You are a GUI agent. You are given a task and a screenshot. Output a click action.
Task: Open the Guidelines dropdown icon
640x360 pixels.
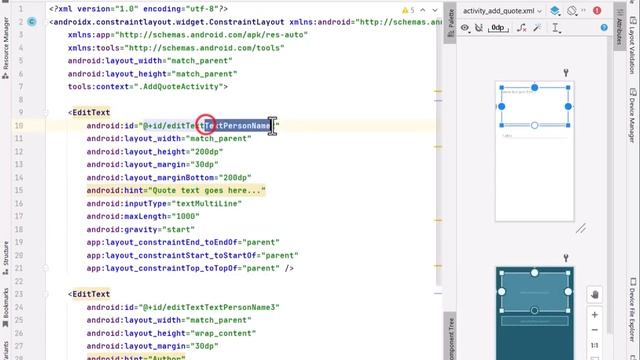point(556,28)
